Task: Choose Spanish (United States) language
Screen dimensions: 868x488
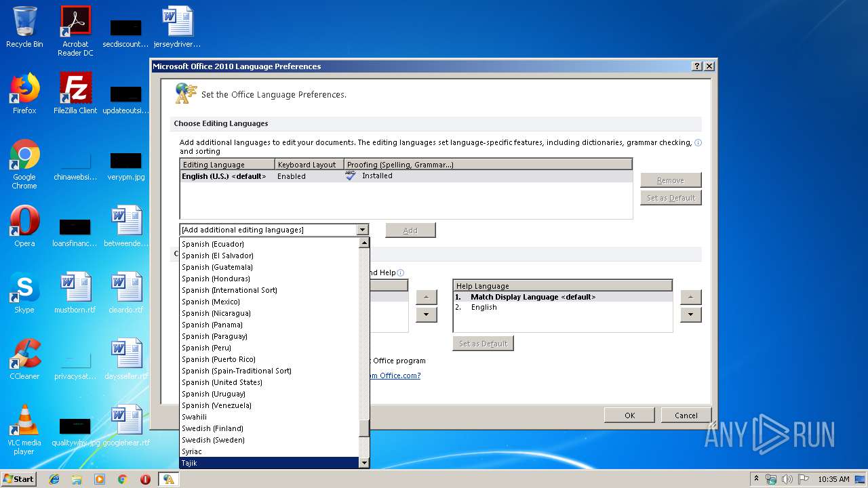Action: [269, 382]
